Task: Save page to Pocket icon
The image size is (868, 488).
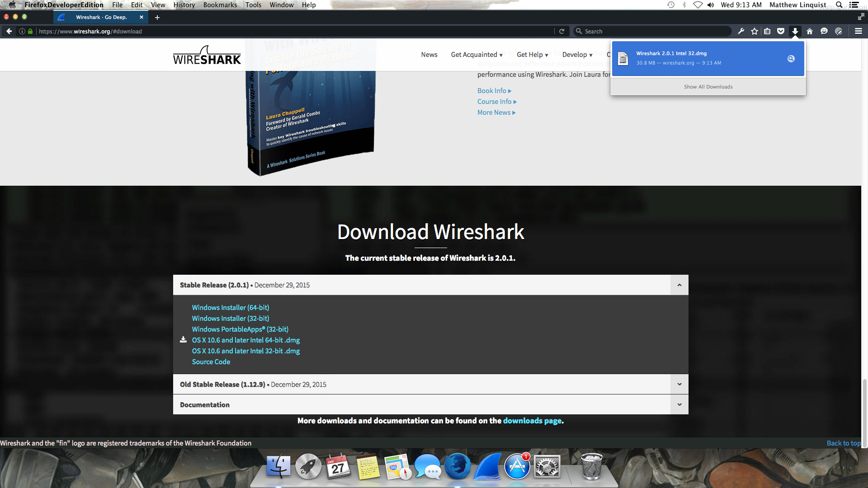Action: [781, 31]
